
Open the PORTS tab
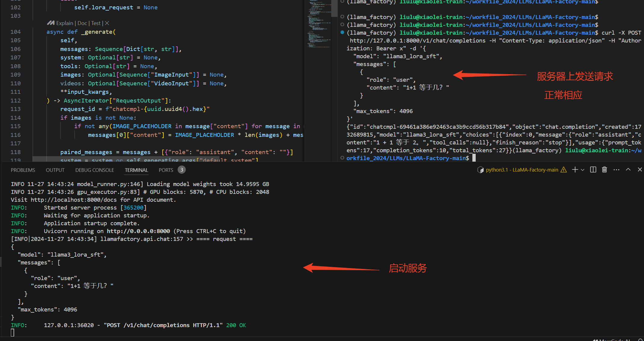coord(166,170)
